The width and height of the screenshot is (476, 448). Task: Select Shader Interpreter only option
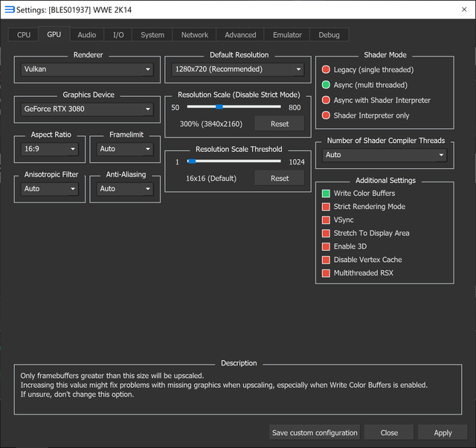coord(365,115)
